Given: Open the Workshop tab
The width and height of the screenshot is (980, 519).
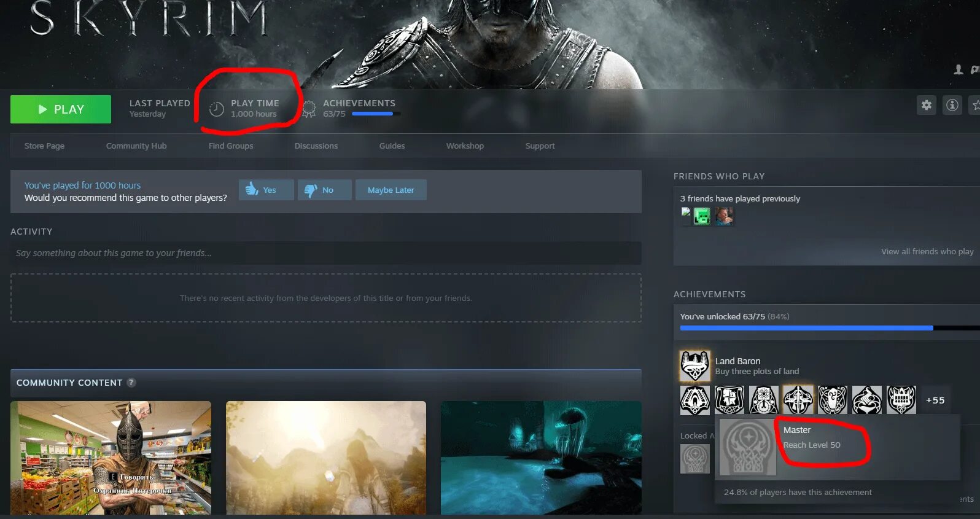Looking at the screenshot, I should [x=465, y=146].
